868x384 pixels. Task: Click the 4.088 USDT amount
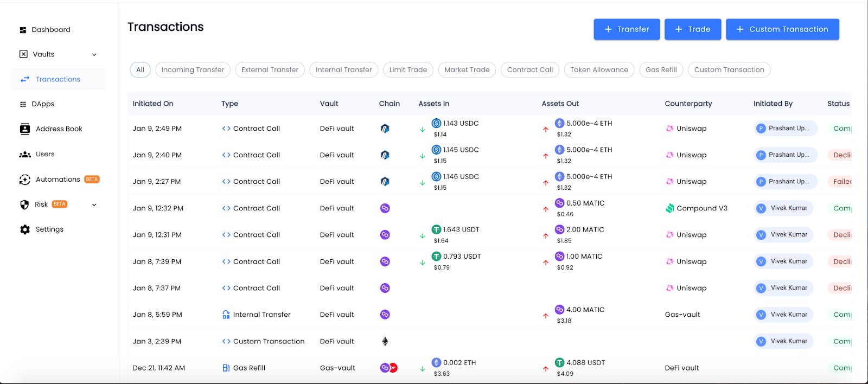pyautogui.click(x=585, y=363)
